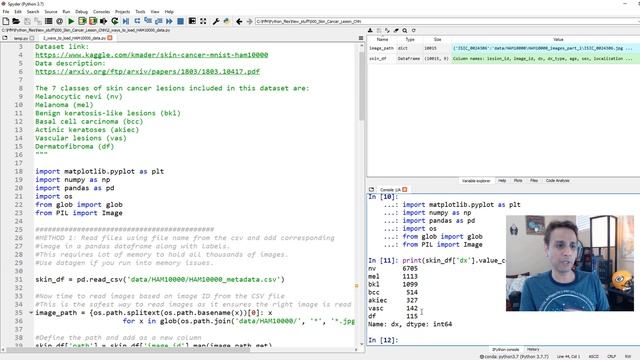This screenshot has width=640, height=360.
Task: Sort variables by Name column header
Action: pyautogui.click(x=382, y=40)
